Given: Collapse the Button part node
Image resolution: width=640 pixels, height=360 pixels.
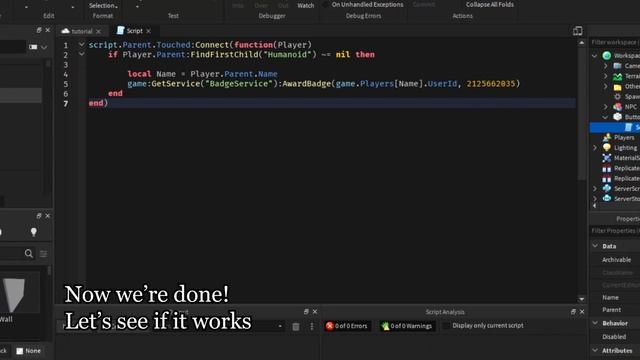Looking at the screenshot, I should 606,117.
